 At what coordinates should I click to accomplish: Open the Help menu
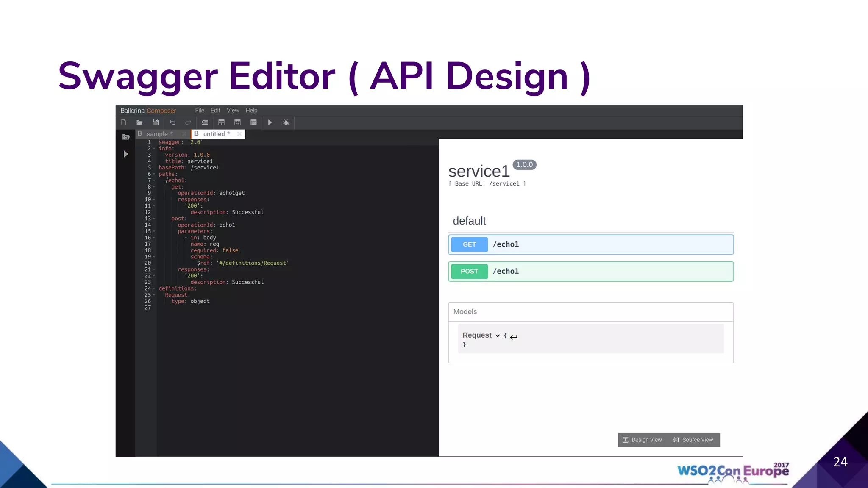tap(251, 110)
